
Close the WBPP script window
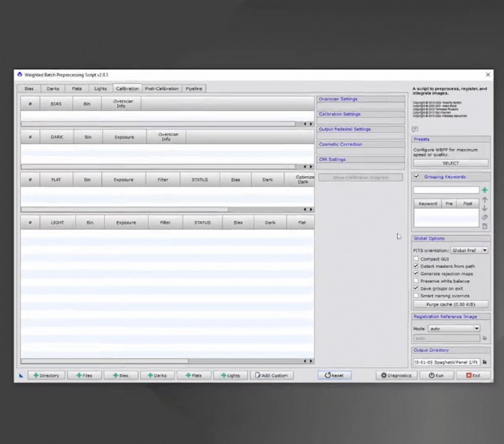tap(488, 75)
